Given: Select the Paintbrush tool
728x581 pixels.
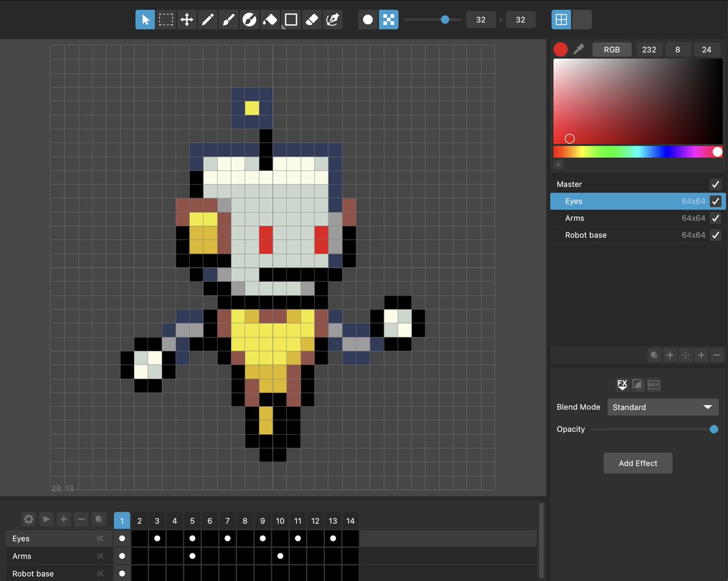Looking at the screenshot, I should coord(228,19).
